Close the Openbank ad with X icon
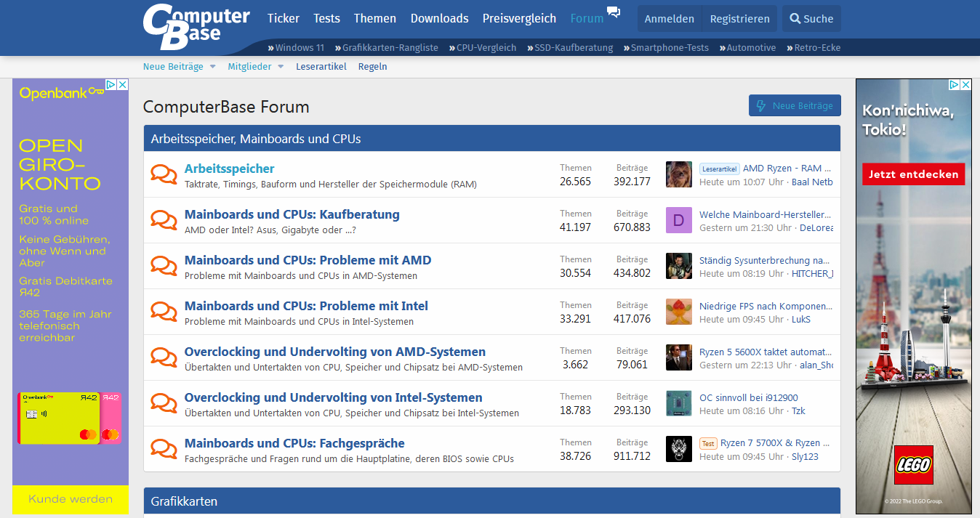Viewport: 980px width, 518px height. [123, 85]
